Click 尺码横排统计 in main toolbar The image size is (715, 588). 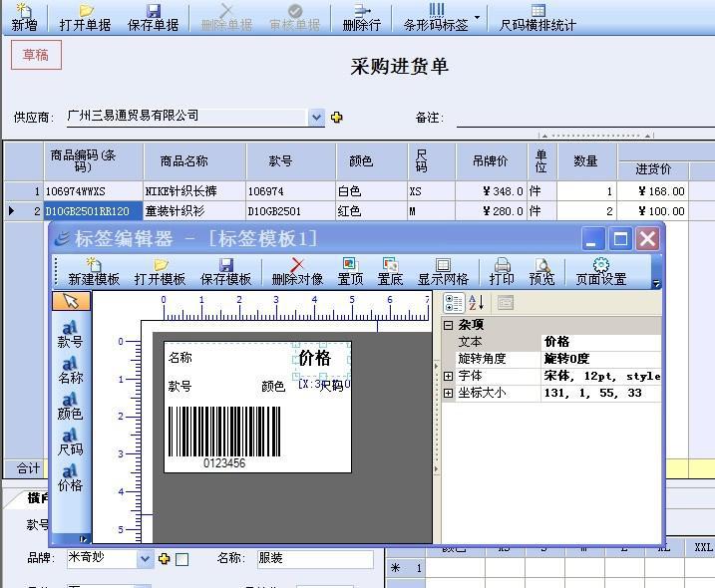pos(537,17)
